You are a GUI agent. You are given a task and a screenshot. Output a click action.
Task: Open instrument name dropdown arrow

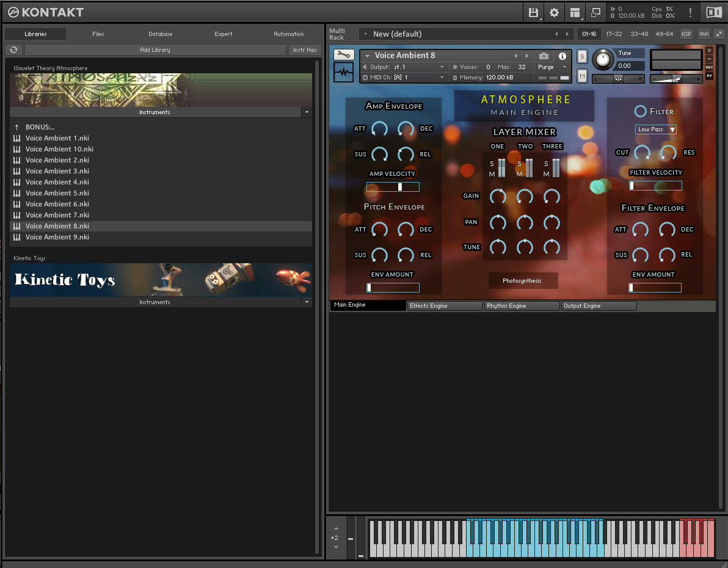click(367, 56)
